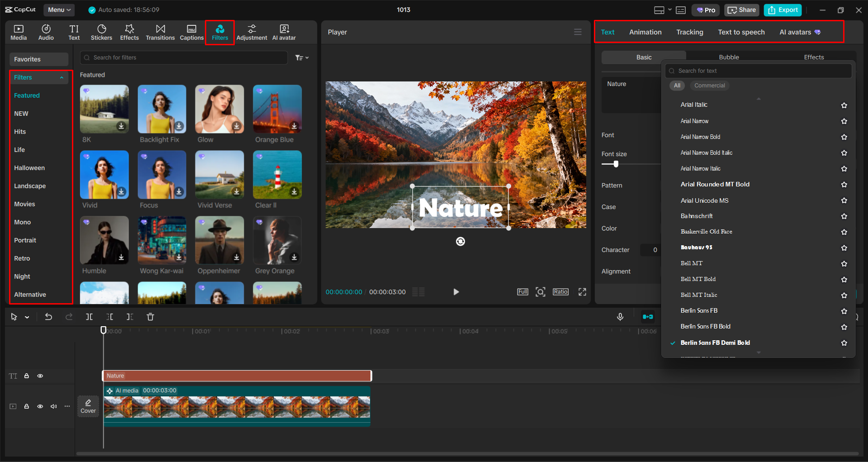
Task: Switch to the Animation tab
Action: pos(645,32)
